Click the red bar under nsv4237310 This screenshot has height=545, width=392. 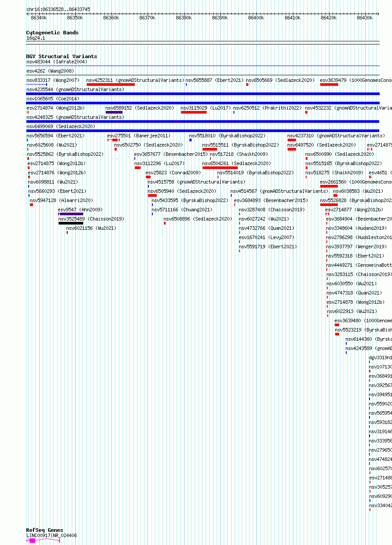click(x=292, y=140)
